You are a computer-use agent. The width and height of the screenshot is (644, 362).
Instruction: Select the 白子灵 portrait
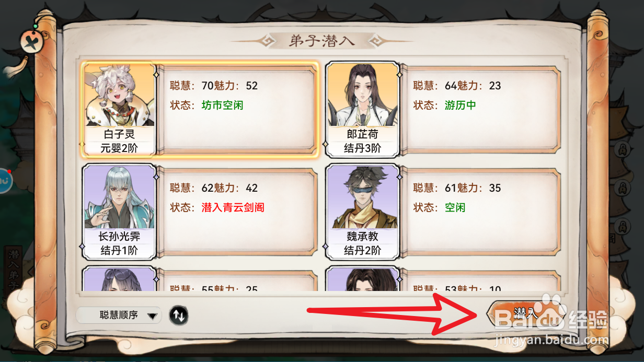click(119, 109)
